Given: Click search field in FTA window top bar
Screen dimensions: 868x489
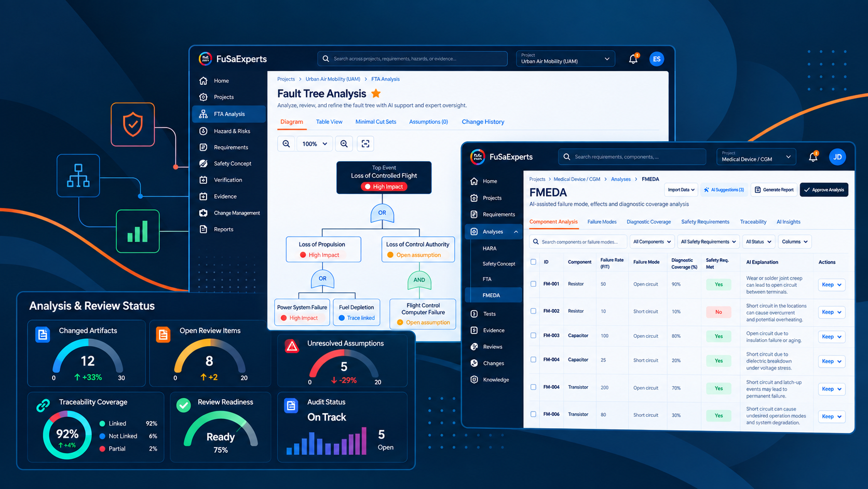Looking at the screenshot, I should 413,59.
